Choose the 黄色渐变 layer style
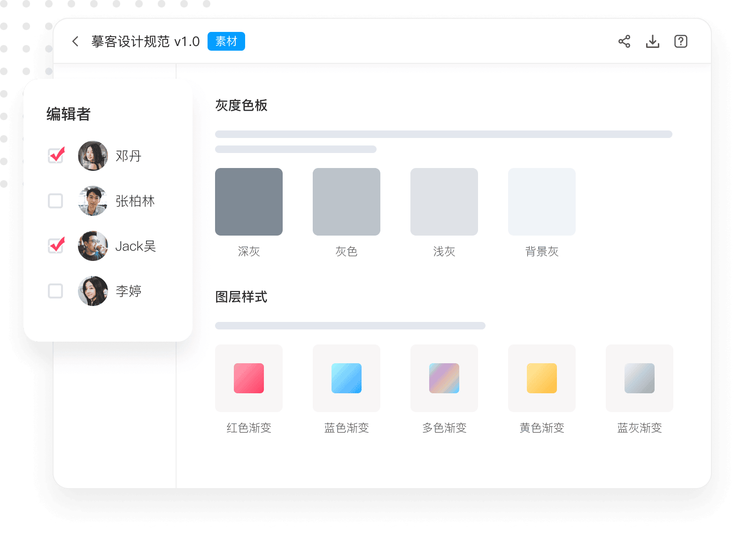This screenshot has width=756, height=535. pyautogui.click(x=542, y=378)
